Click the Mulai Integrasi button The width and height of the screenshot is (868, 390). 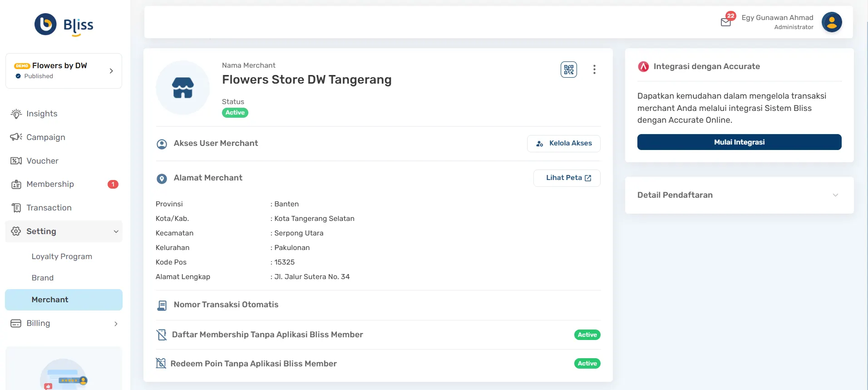click(739, 142)
